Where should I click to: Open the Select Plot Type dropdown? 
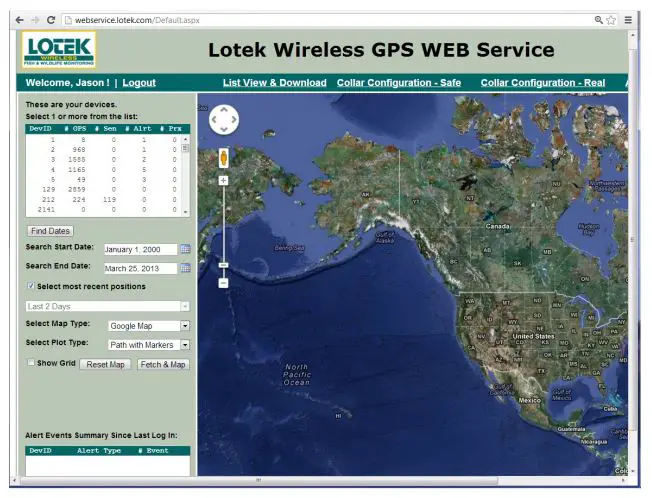(185, 345)
